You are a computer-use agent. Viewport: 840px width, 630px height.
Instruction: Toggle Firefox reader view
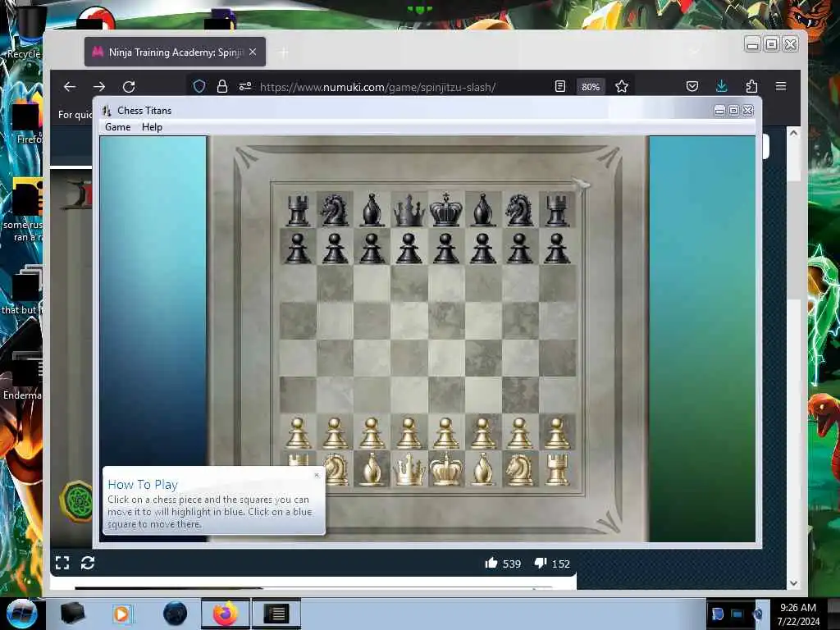[x=559, y=86]
